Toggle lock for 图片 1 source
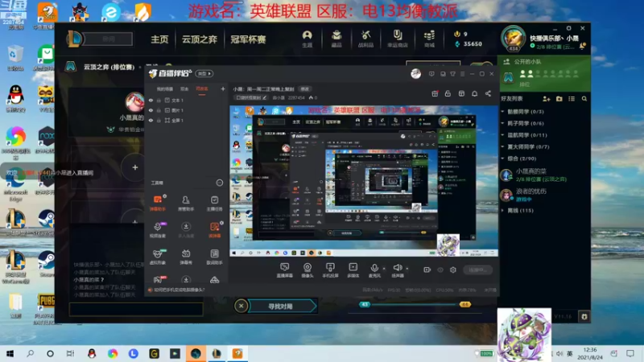 click(x=159, y=110)
